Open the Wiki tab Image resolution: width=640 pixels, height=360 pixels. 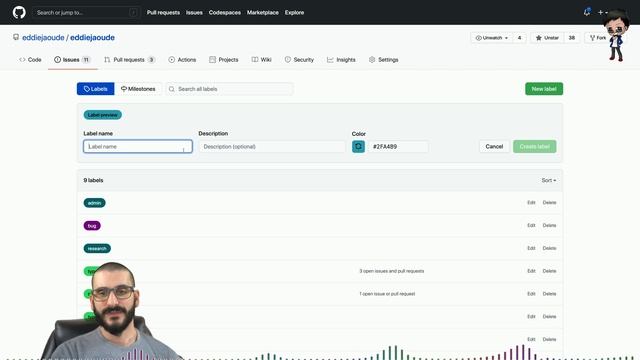click(x=261, y=60)
